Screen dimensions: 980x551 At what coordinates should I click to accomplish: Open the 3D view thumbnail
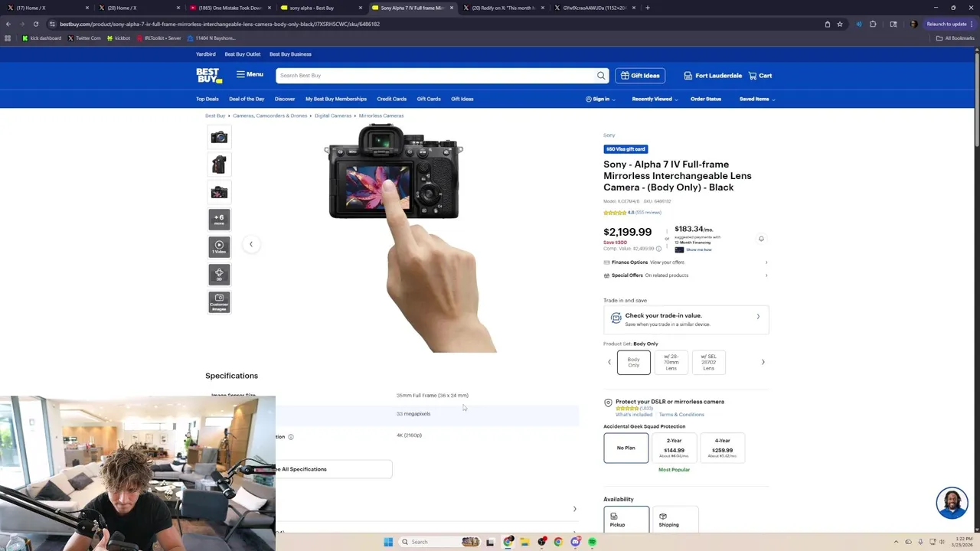pyautogui.click(x=219, y=275)
